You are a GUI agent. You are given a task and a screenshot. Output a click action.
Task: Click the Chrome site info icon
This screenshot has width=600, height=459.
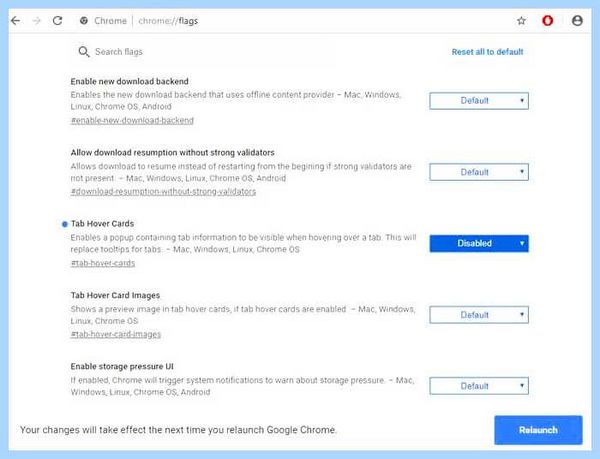(x=84, y=21)
